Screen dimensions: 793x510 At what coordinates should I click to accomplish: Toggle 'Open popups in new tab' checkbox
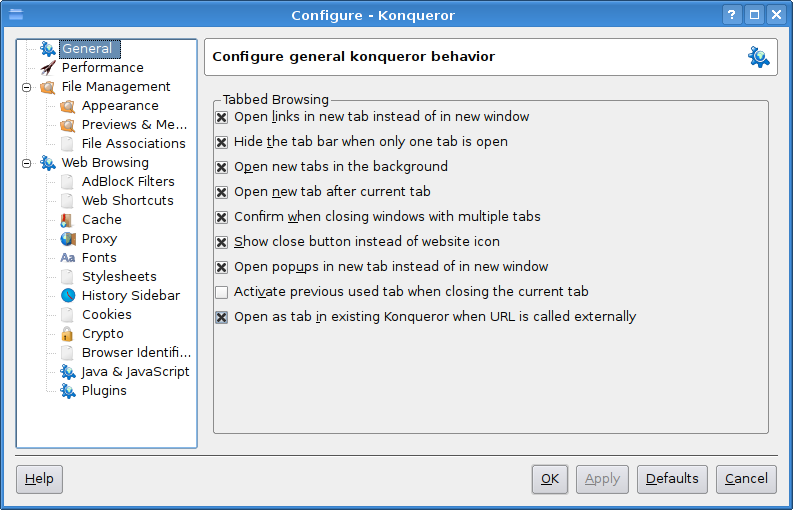coord(222,267)
